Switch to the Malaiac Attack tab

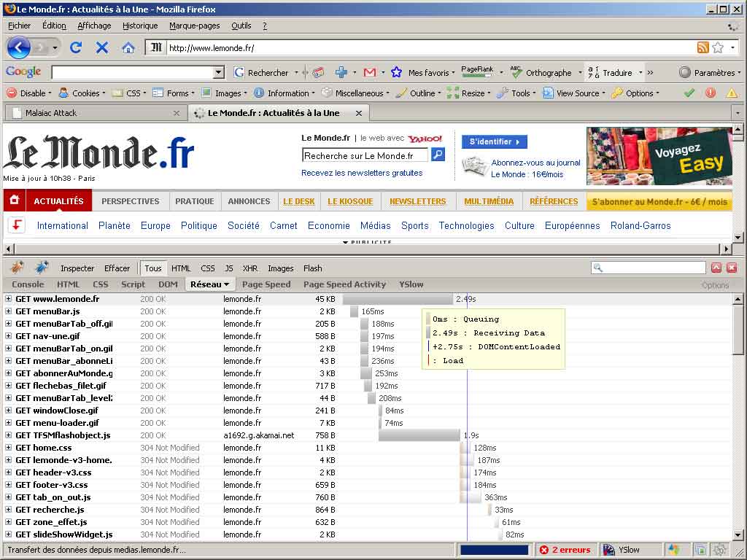point(96,113)
